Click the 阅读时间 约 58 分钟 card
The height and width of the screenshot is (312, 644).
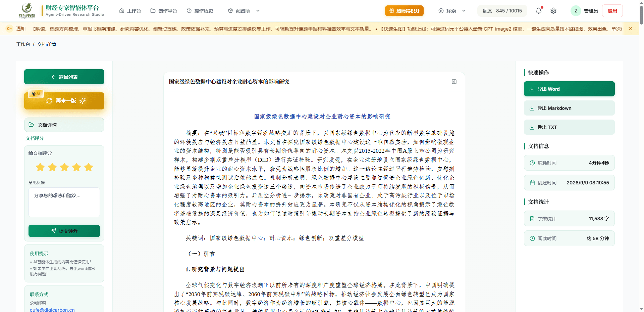(569, 238)
